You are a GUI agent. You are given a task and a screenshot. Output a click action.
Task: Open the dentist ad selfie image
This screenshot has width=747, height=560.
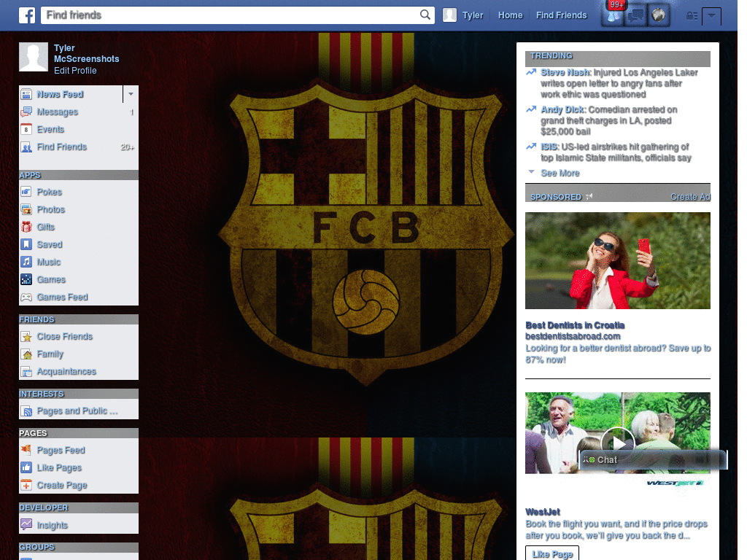pos(617,260)
